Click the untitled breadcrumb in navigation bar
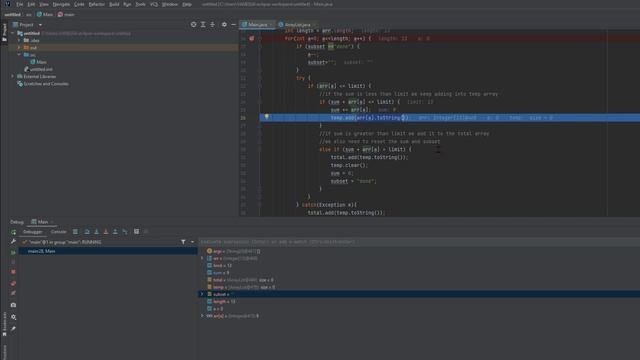The height and width of the screenshot is (360, 640). coord(13,14)
